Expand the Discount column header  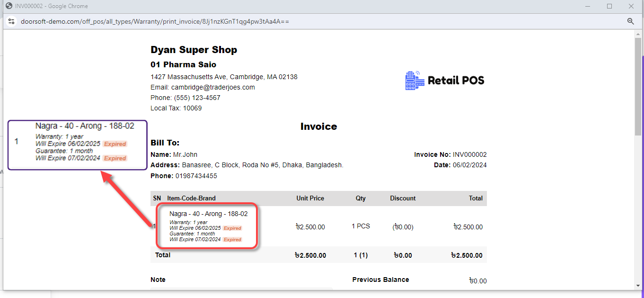[403, 198]
